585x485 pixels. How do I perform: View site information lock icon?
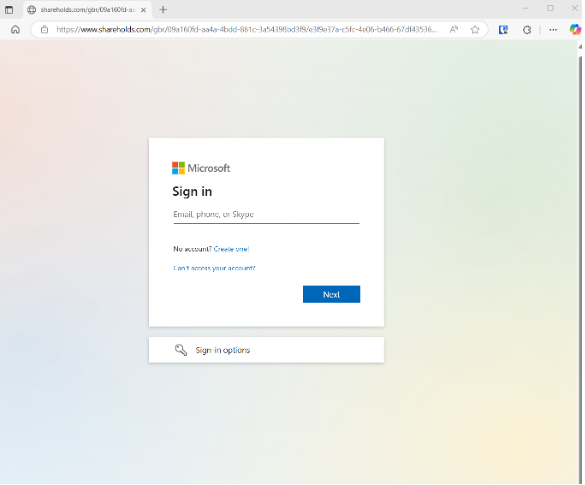click(44, 29)
